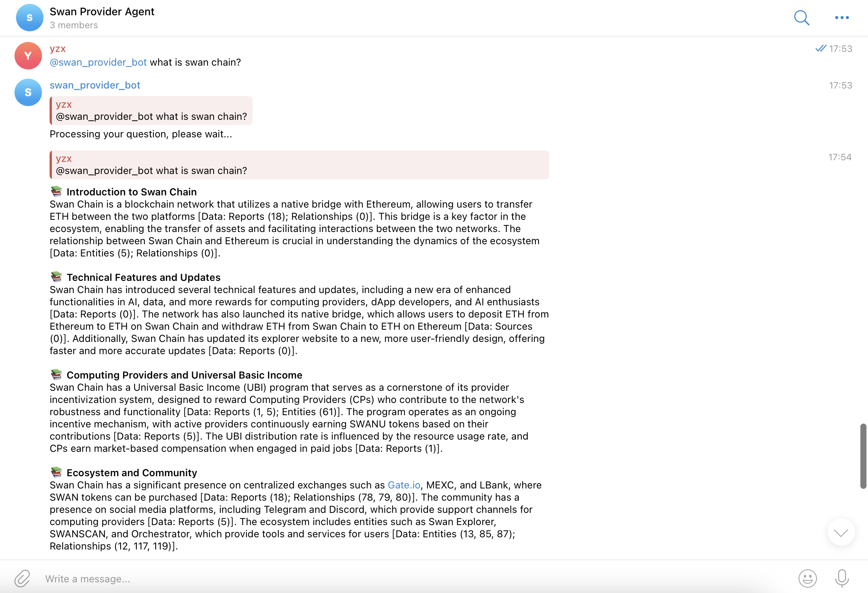Screen dimensions: 868x593
Task: Click the Swan Provider Agent group avatar
Action: pos(29,18)
